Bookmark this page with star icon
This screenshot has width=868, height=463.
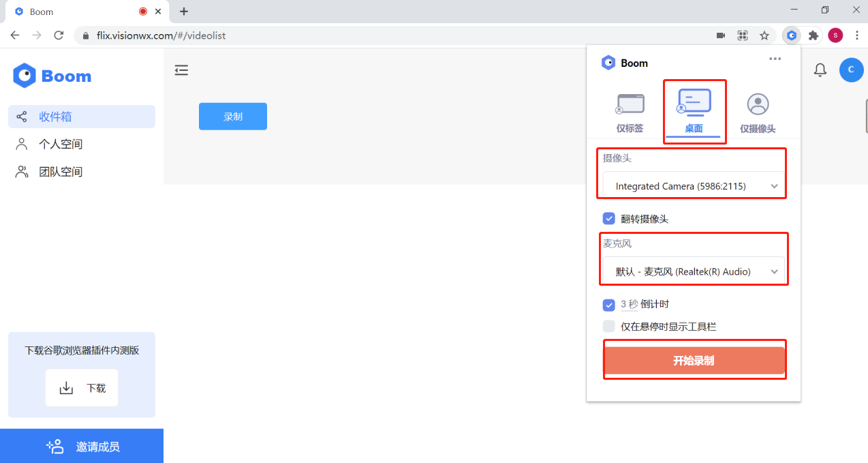coord(764,35)
